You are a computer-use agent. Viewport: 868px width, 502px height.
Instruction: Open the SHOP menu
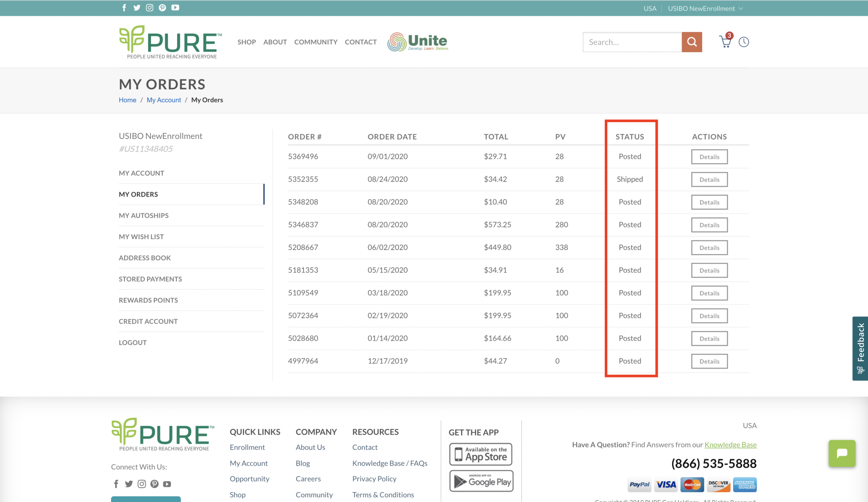247,42
